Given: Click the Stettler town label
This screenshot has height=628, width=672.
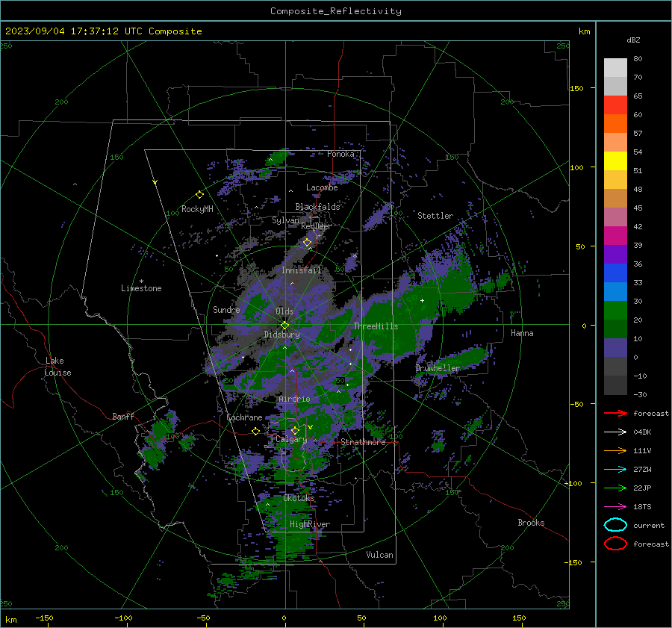Looking at the screenshot, I should point(435,216).
